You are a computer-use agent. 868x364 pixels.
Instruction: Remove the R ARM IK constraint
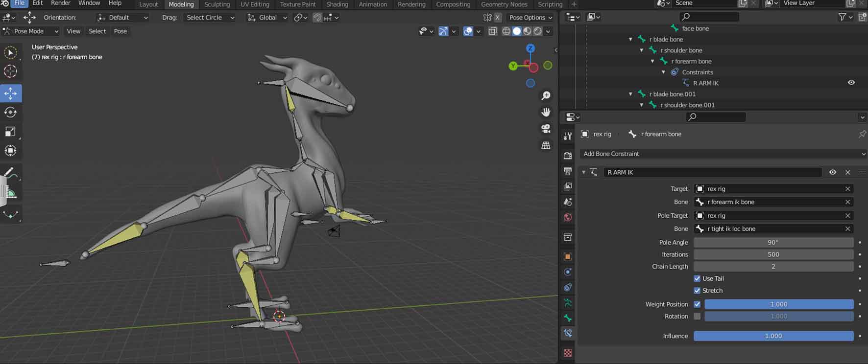pos(848,172)
